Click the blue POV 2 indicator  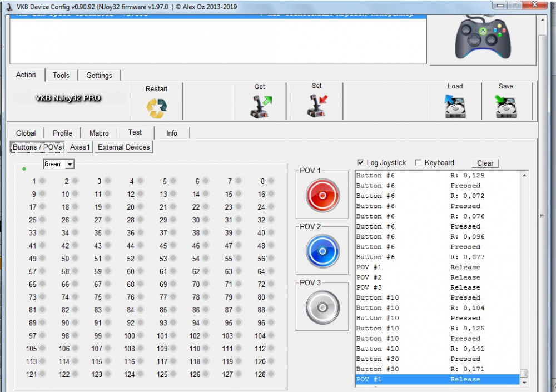322,251
